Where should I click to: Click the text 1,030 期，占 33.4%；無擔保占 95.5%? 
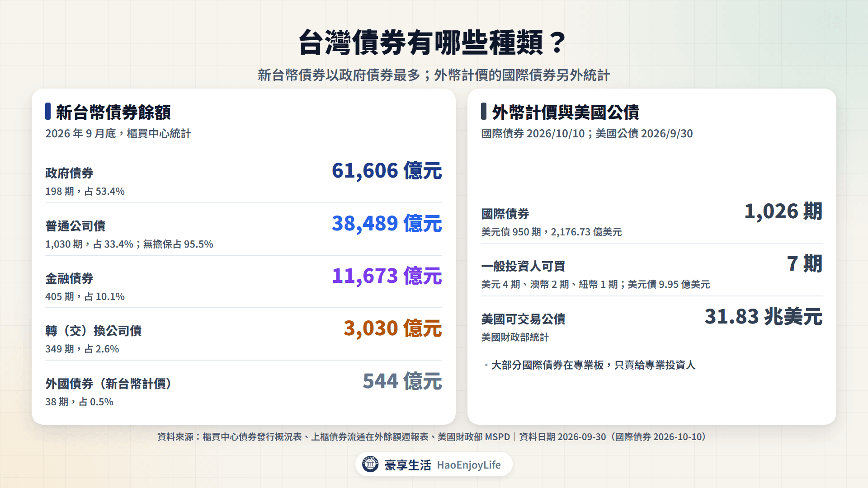pyautogui.click(x=129, y=244)
